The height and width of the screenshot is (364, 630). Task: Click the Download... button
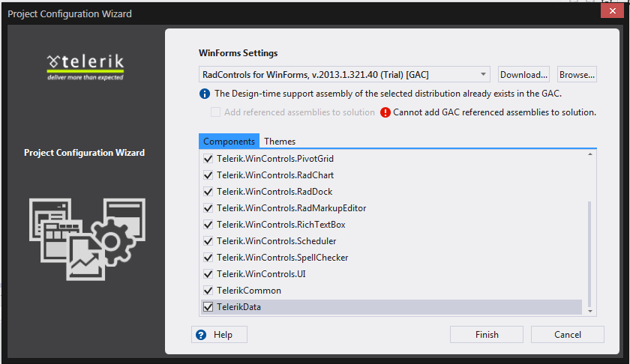pos(524,74)
